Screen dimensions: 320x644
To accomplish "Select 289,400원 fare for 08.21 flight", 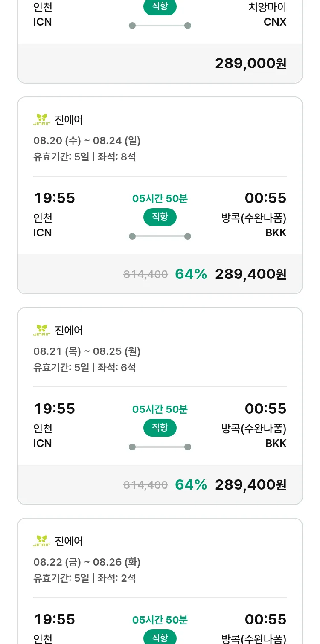I will (x=250, y=485).
